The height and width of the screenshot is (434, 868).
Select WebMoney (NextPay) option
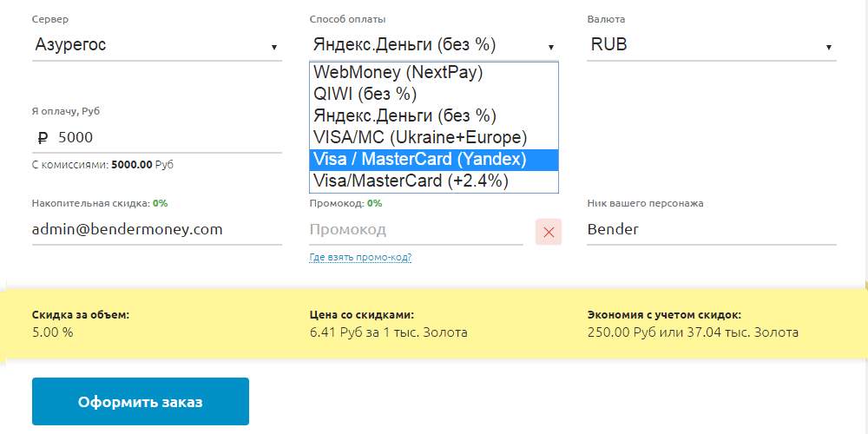[x=398, y=72]
